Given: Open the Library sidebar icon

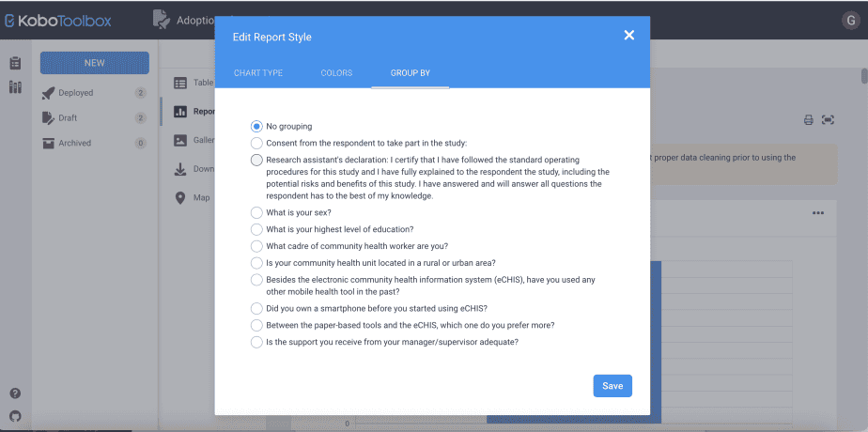Looking at the screenshot, I should coord(15,87).
